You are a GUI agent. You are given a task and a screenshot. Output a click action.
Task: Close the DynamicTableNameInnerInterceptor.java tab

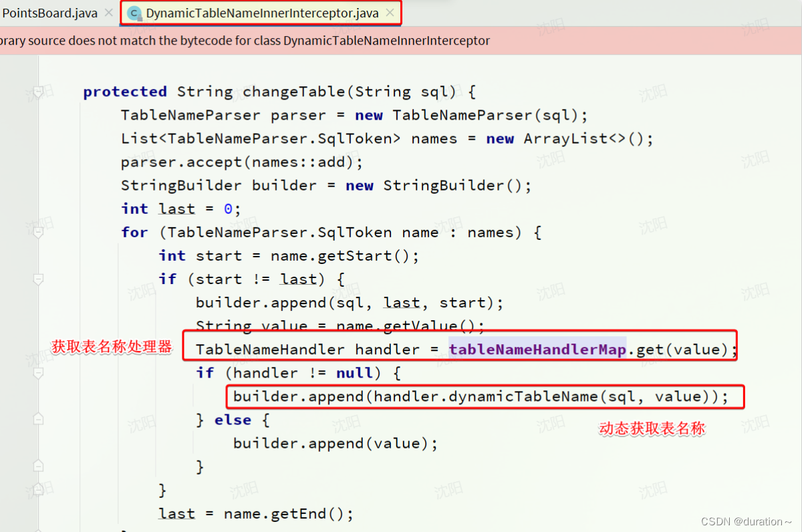pos(390,11)
